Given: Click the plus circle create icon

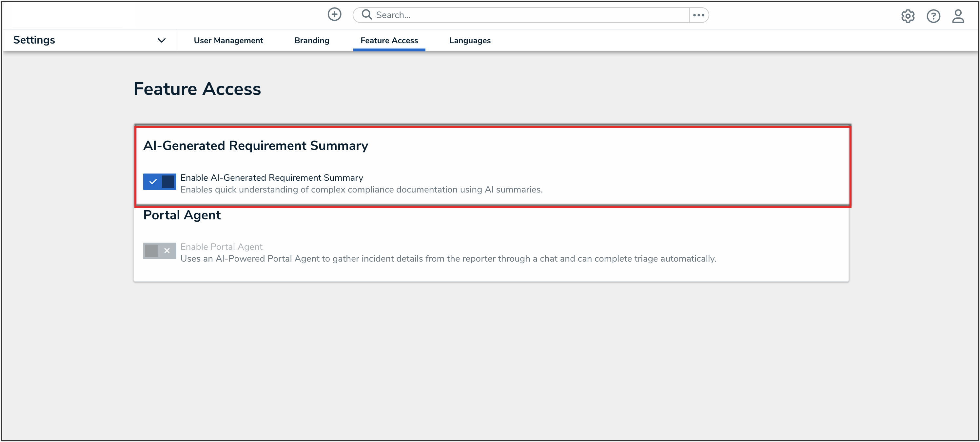Looking at the screenshot, I should (x=334, y=15).
